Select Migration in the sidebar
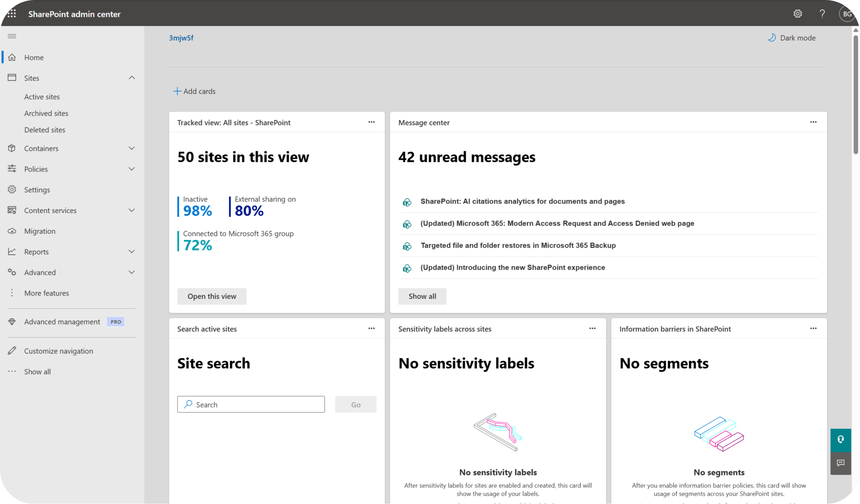Image resolution: width=860 pixels, height=504 pixels. click(x=39, y=231)
